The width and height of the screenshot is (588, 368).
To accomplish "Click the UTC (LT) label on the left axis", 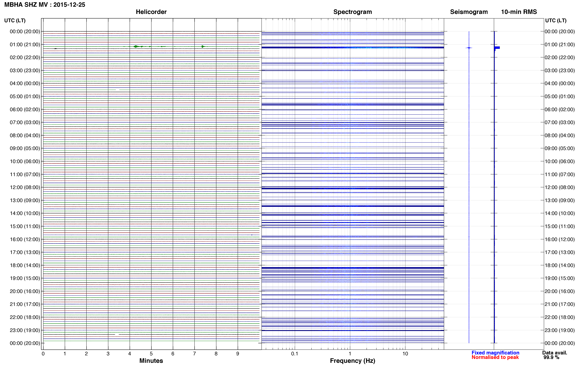I will (x=15, y=20).
